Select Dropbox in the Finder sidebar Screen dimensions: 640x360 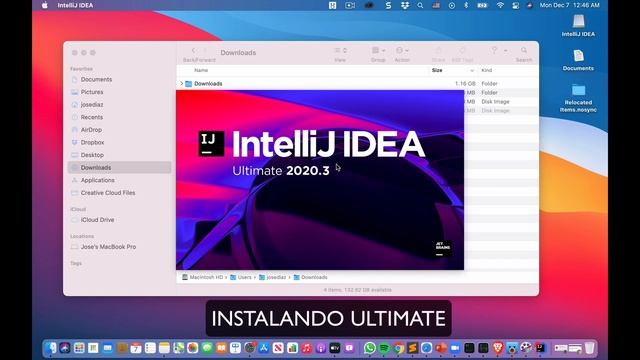[119, 142]
